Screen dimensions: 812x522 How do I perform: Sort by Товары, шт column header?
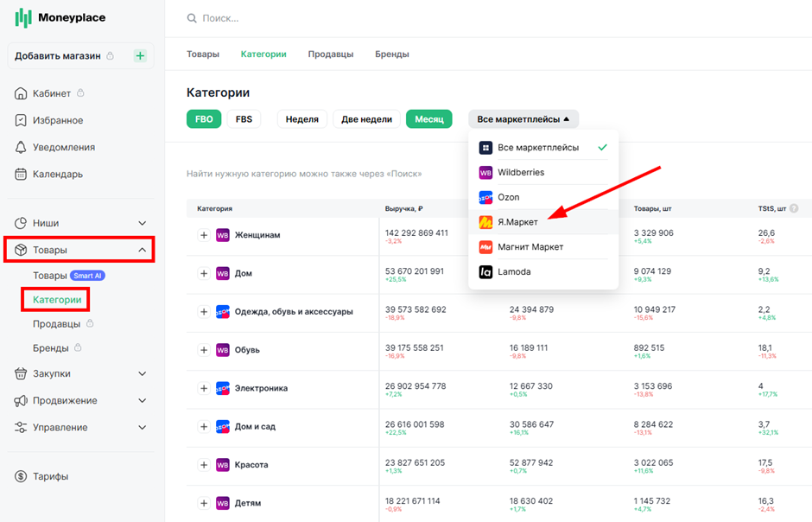point(652,208)
